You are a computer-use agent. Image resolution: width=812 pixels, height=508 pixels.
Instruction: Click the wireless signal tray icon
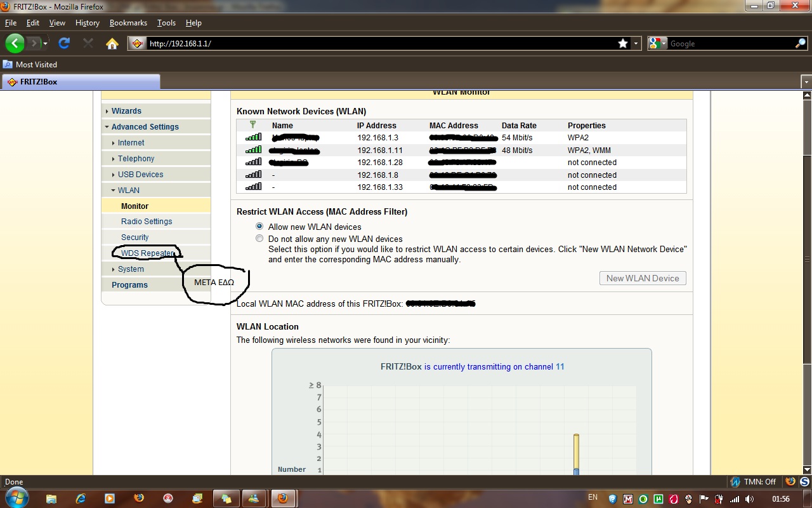pos(735,499)
